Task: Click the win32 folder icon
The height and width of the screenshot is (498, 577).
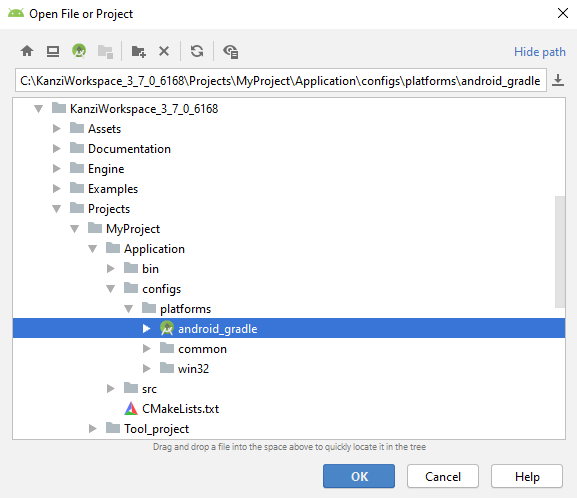Action: tap(167, 367)
